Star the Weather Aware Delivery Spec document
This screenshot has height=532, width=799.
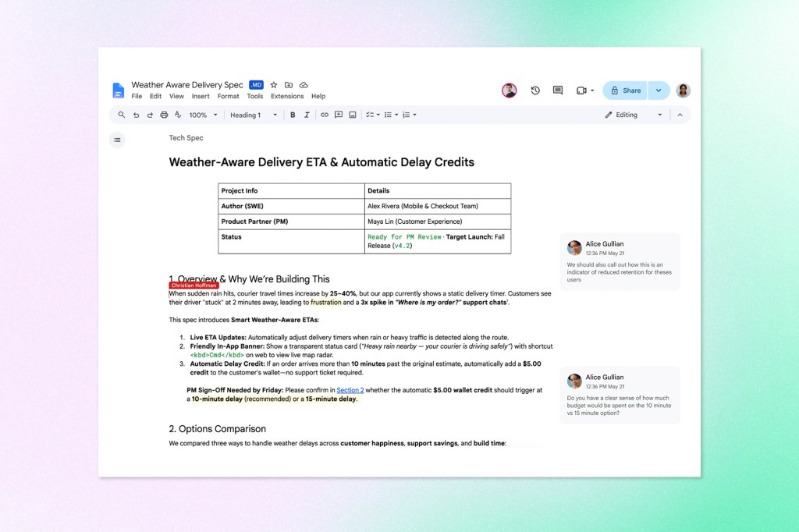point(274,85)
